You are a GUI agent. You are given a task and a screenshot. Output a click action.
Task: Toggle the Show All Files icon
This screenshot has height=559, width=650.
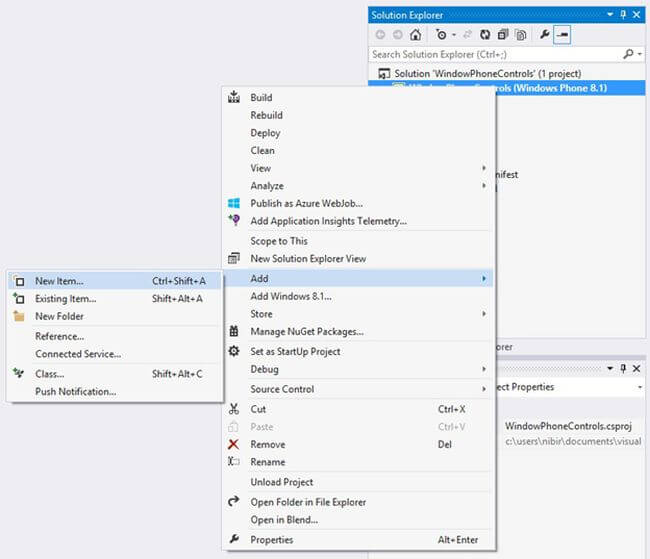521,35
